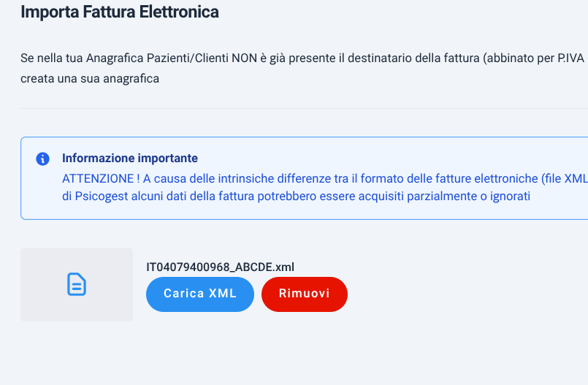Viewport: 588px width, 385px height.
Task: Click the Informazione importante title
Action: (130, 159)
